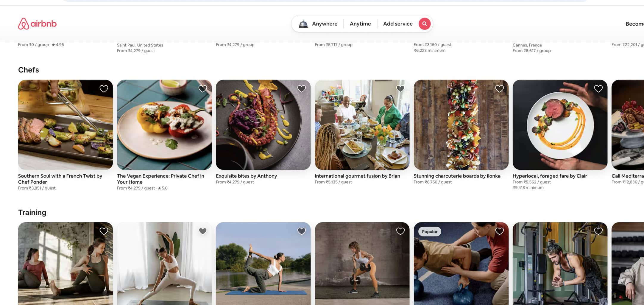Image resolution: width=644 pixels, height=305 pixels.
Task: Click "From ₹6,760 / guest" price
Action: coord(433,182)
